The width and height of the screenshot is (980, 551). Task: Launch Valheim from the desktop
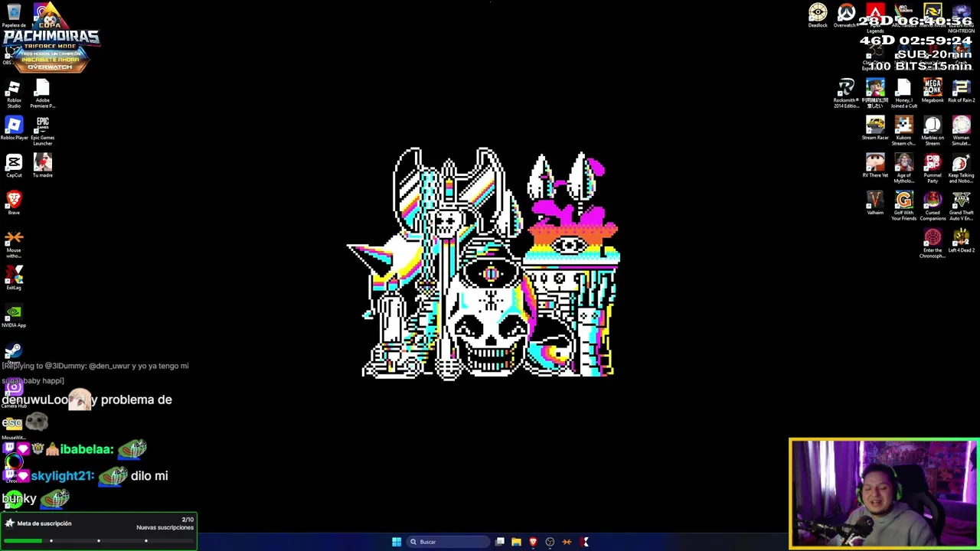875,203
